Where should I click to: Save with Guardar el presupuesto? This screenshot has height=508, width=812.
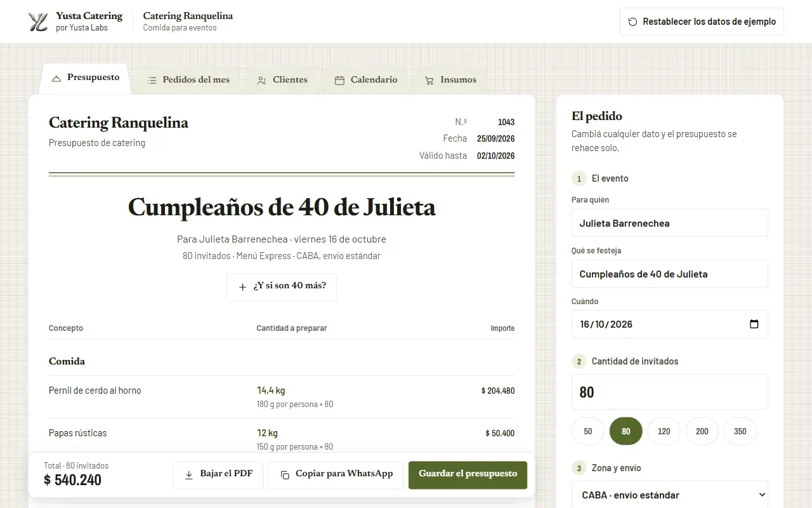468,475
